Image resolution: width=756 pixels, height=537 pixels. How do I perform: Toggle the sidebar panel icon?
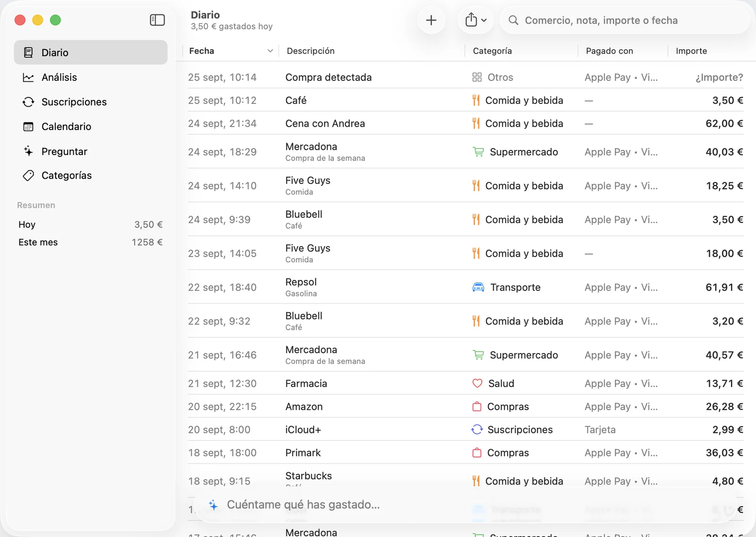pyautogui.click(x=157, y=20)
